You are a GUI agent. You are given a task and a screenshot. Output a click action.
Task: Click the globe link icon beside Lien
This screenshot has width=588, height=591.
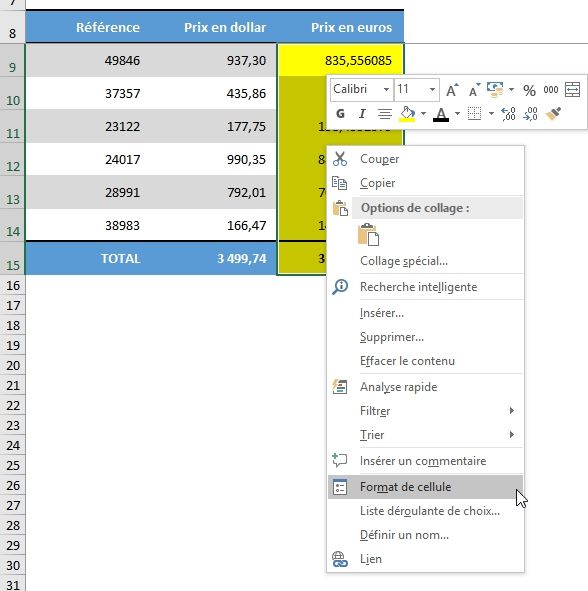coord(340,559)
